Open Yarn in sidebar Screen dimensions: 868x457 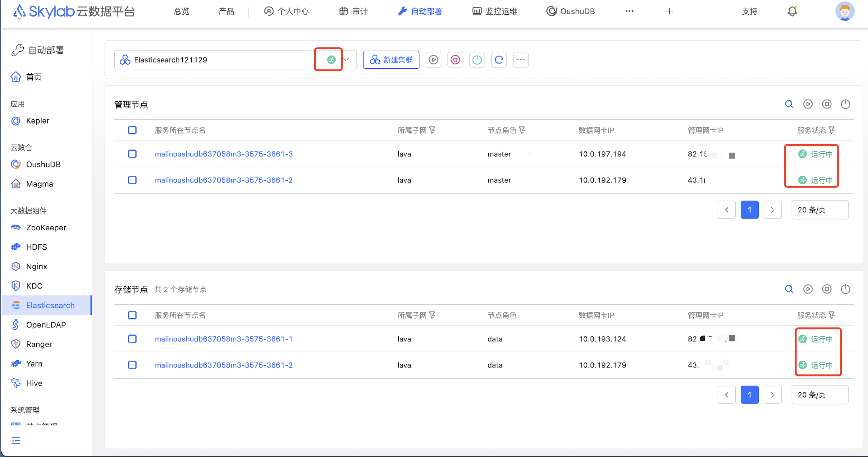27,363
